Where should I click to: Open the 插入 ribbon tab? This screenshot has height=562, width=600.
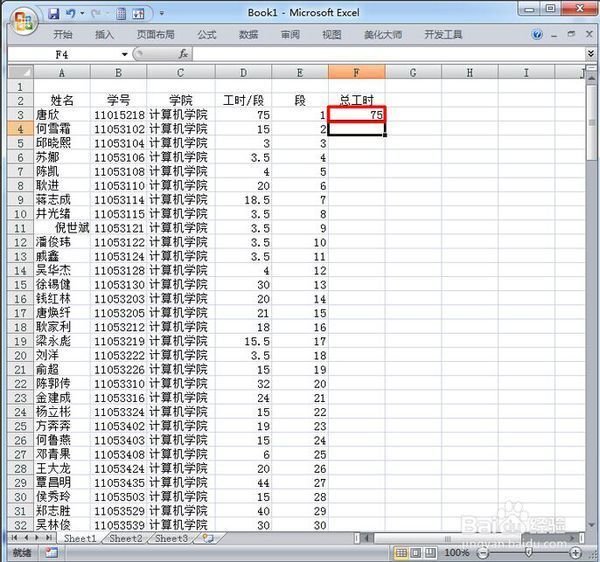(x=104, y=35)
